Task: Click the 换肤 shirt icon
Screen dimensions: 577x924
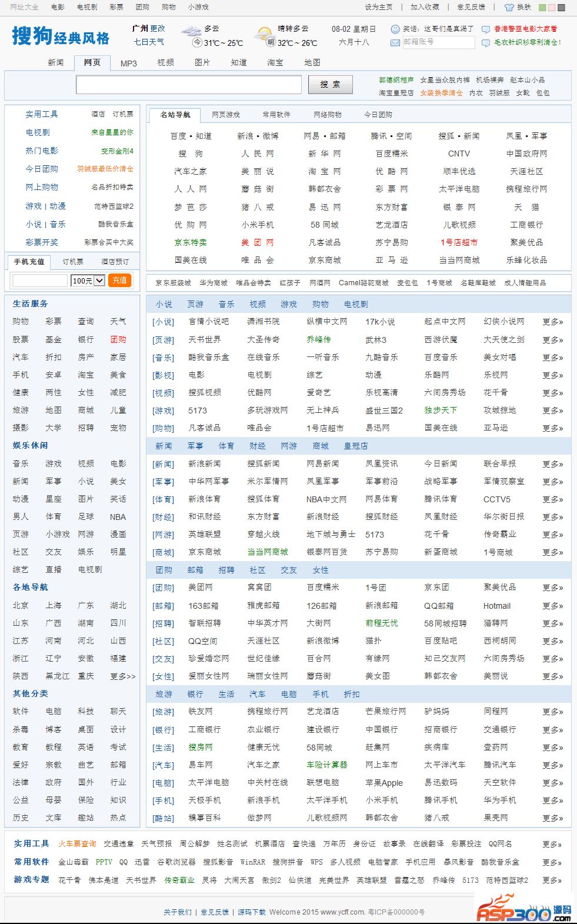Action: coord(509,7)
